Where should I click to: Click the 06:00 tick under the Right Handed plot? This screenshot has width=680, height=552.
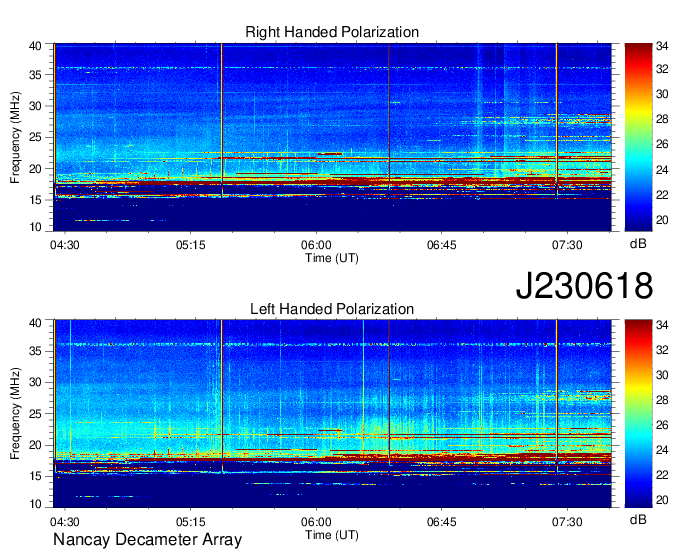(316, 245)
